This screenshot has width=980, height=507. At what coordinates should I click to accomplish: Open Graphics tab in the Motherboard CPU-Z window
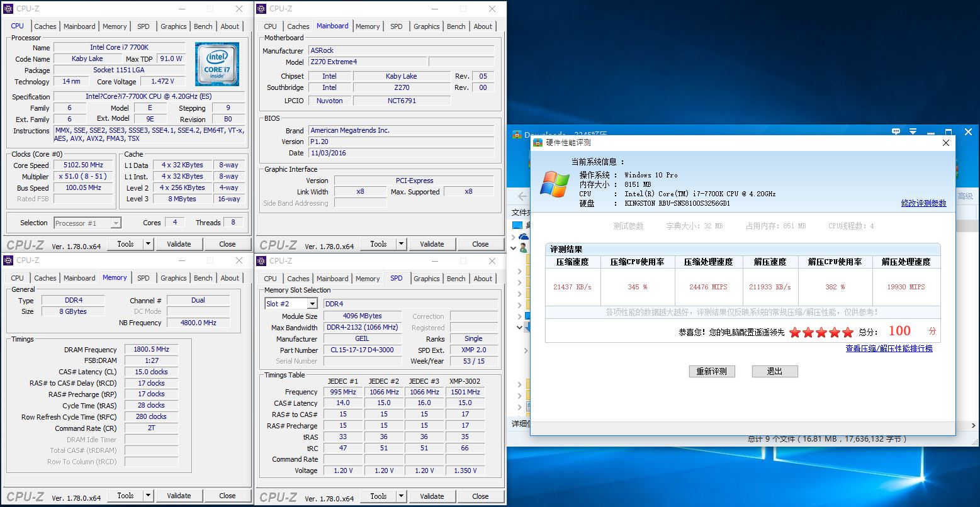click(427, 26)
